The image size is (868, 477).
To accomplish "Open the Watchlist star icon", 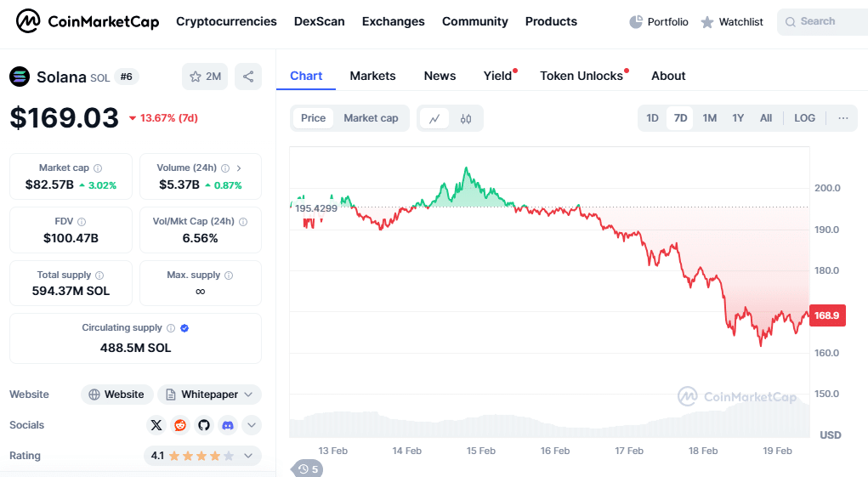I will tap(707, 22).
